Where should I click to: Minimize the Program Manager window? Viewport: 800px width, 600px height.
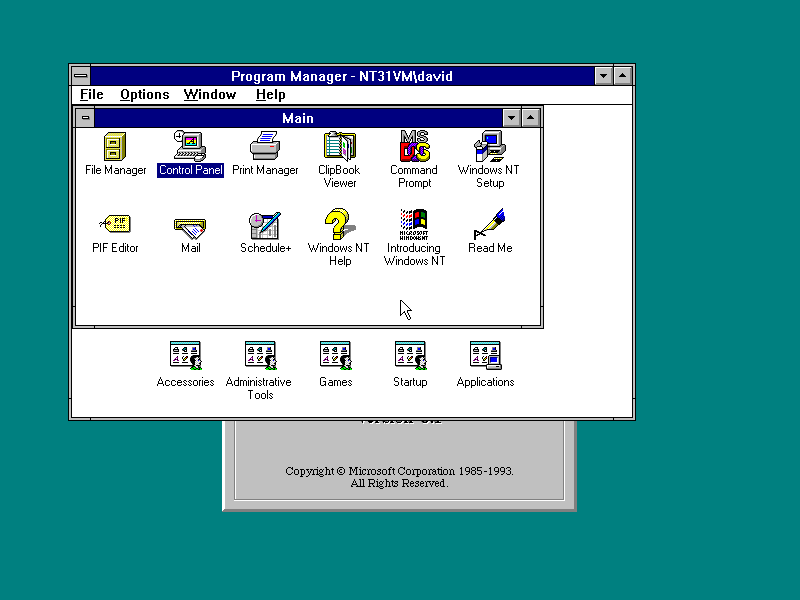click(x=603, y=76)
